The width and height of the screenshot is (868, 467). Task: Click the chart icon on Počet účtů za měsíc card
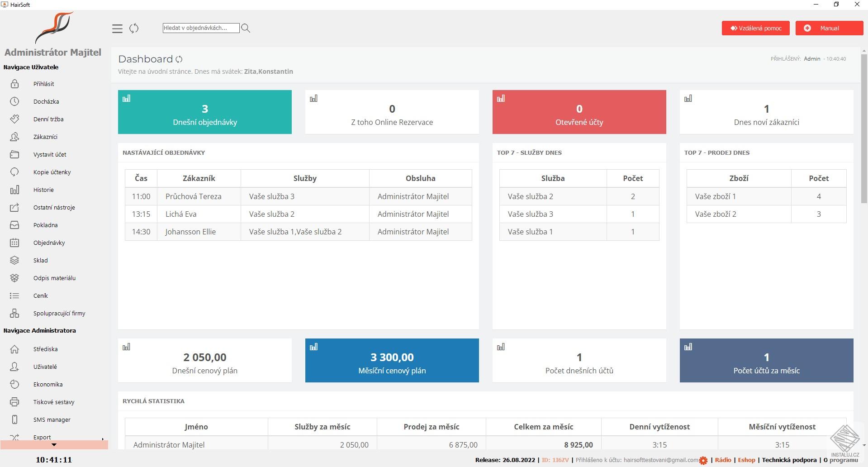688,347
